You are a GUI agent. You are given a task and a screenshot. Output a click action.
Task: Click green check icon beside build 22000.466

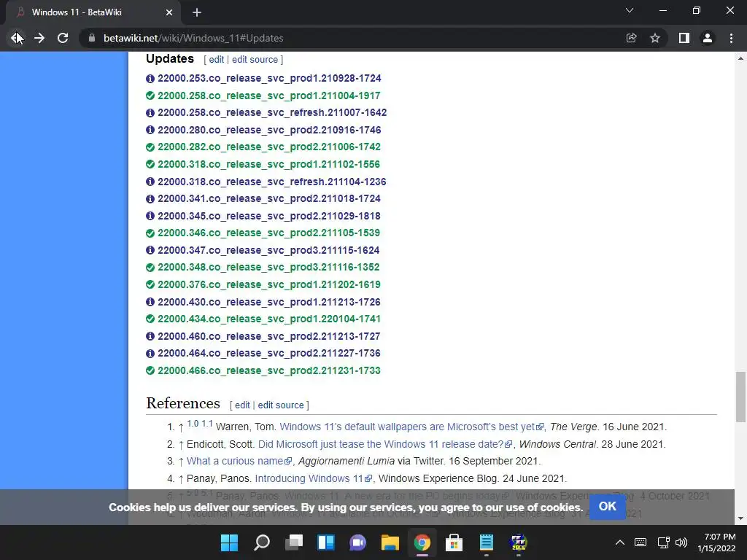point(150,370)
